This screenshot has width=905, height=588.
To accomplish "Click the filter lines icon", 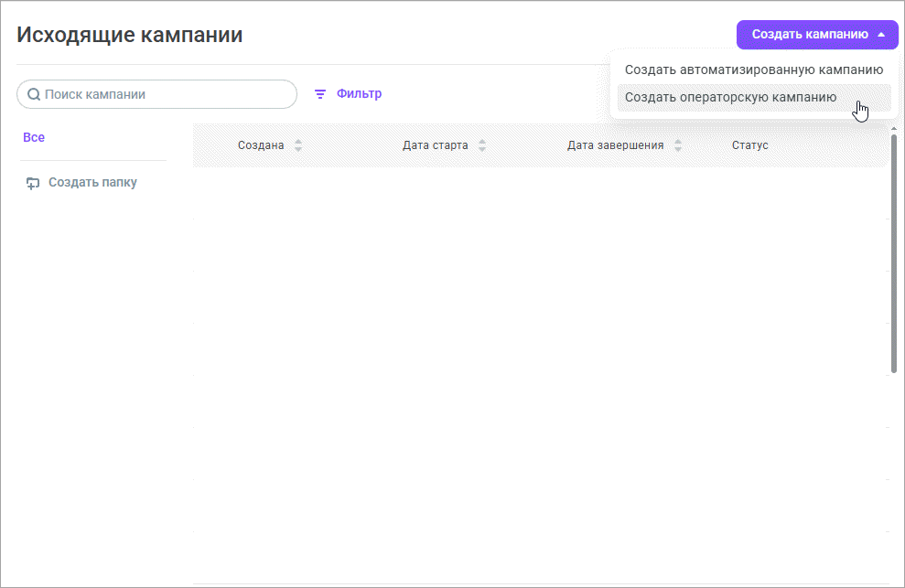I will [x=320, y=94].
